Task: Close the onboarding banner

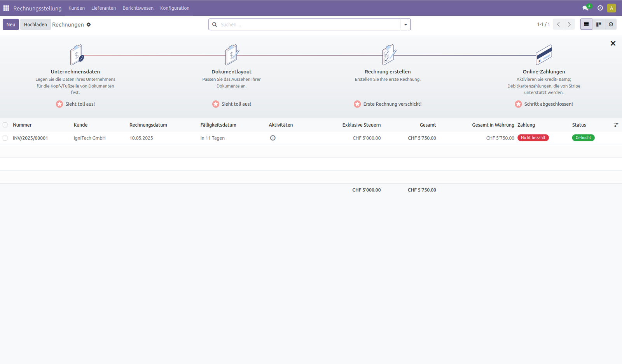Action: point(613,44)
